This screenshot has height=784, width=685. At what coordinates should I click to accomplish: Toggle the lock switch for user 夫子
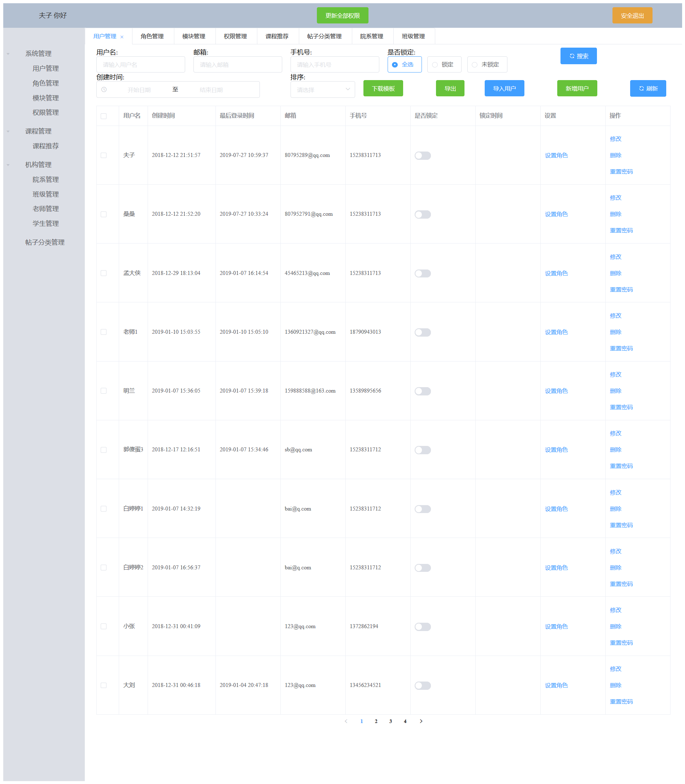tap(423, 156)
